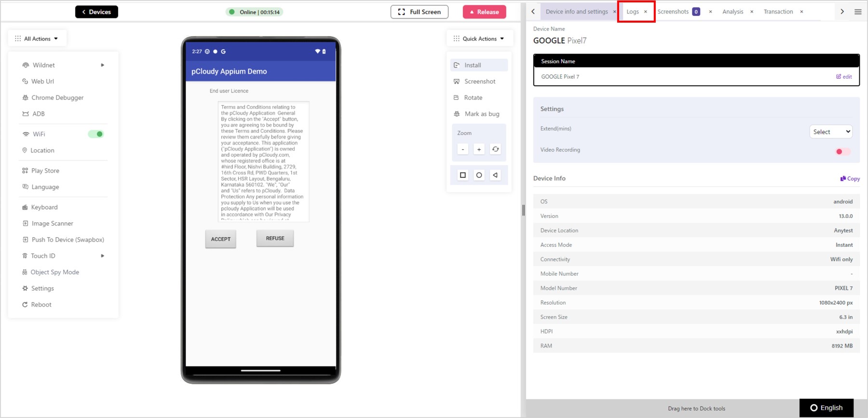
Task: Switch to Device info and settings tab
Action: point(577,12)
